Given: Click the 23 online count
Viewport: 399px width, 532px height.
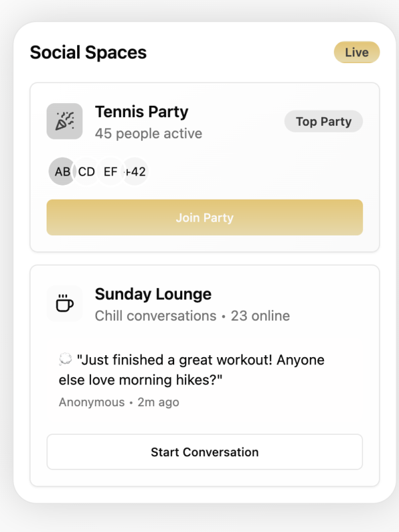Looking at the screenshot, I should (x=260, y=316).
